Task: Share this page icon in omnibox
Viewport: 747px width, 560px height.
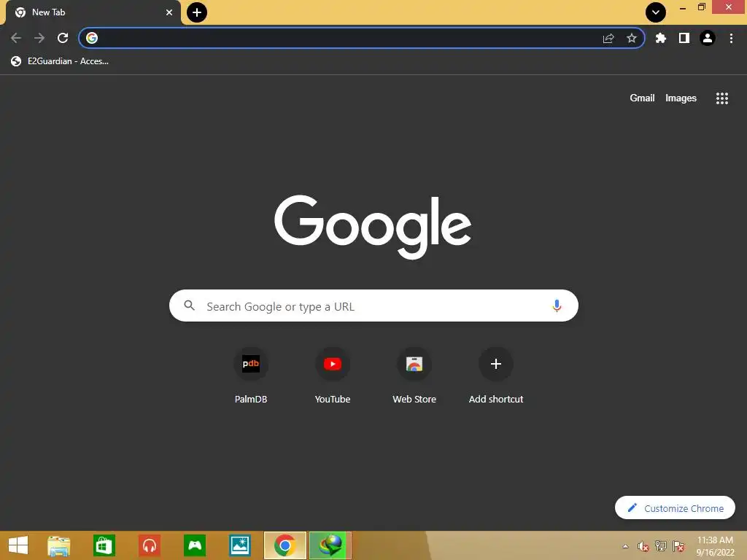Action: pyautogui.click(x=608, y=38)
